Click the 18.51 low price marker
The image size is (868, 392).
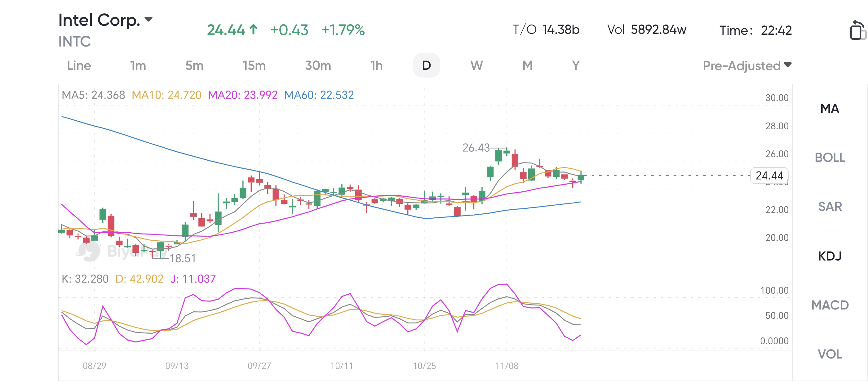[182, 259]
